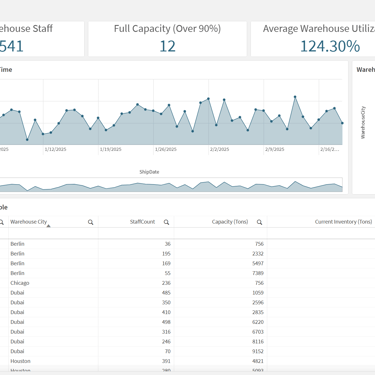Click Capacity (Tons) column search icon
Viewport: 375px width, 375px height.
(259, 222)
